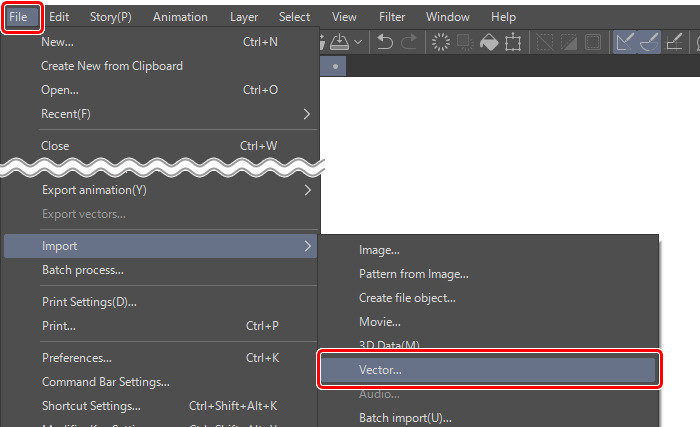The image size is (700, 427).
Task: Toggle the Snap to Grid icon
Action: point(675,42)
